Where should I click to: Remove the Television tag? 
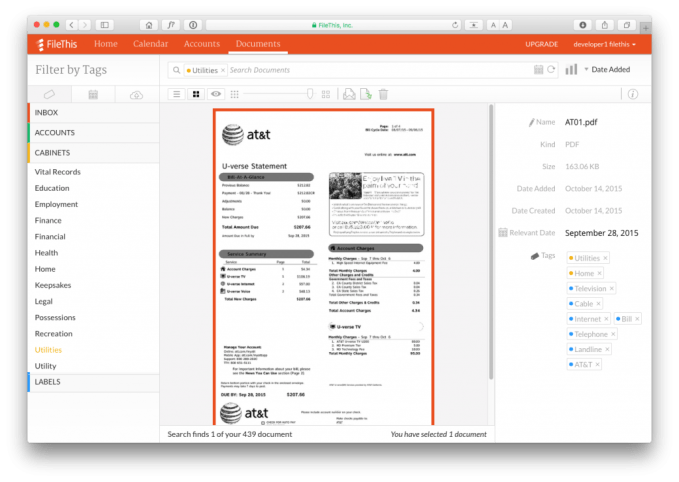(x=611, y=288)
